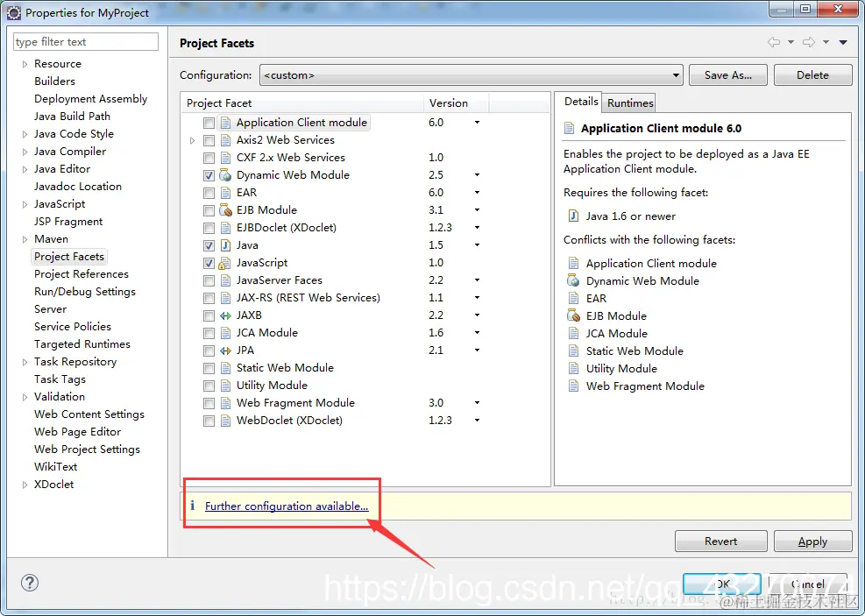Click the help question mark icon
Image resolution: width=865 pixels, height=616 pixels.
[29, 583]
